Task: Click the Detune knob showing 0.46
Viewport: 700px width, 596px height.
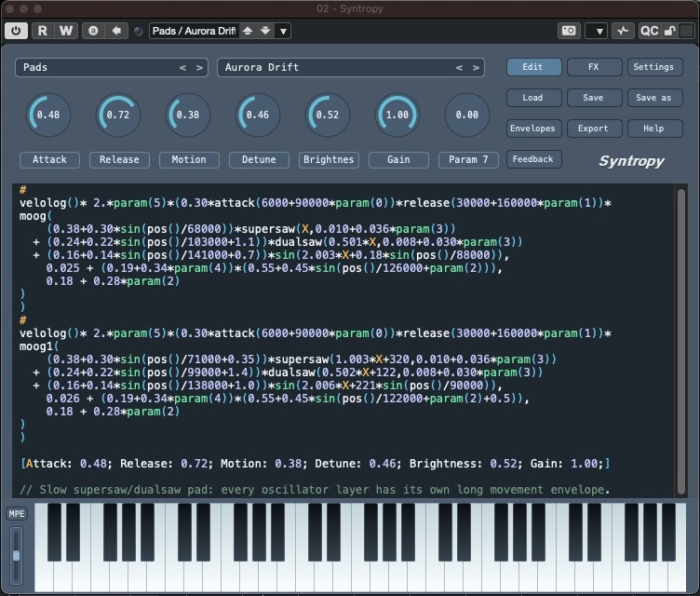Action: point(258,115)
